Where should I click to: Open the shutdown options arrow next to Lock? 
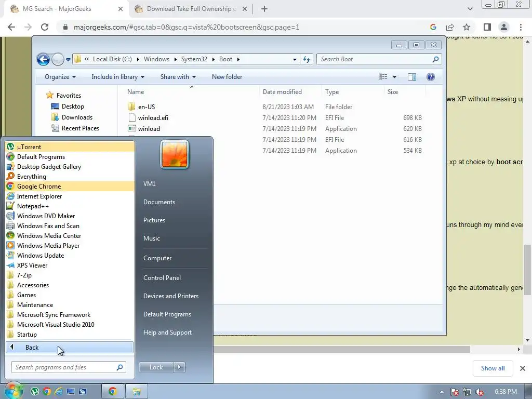coord(179,367)
